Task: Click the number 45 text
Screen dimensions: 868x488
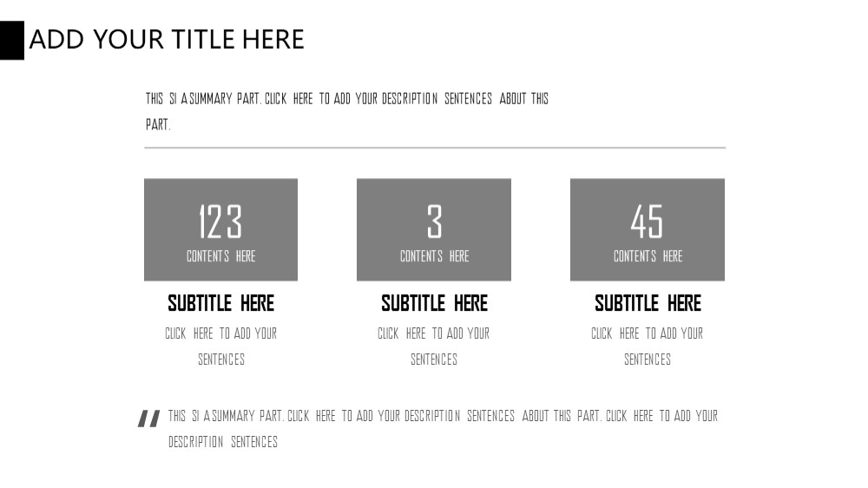Action: [648, 221]
